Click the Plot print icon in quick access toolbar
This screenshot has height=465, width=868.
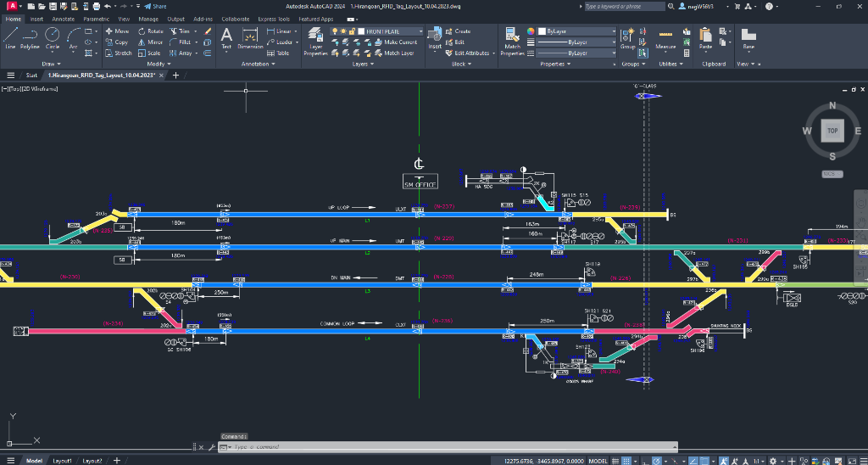click(x=97, y=6)
